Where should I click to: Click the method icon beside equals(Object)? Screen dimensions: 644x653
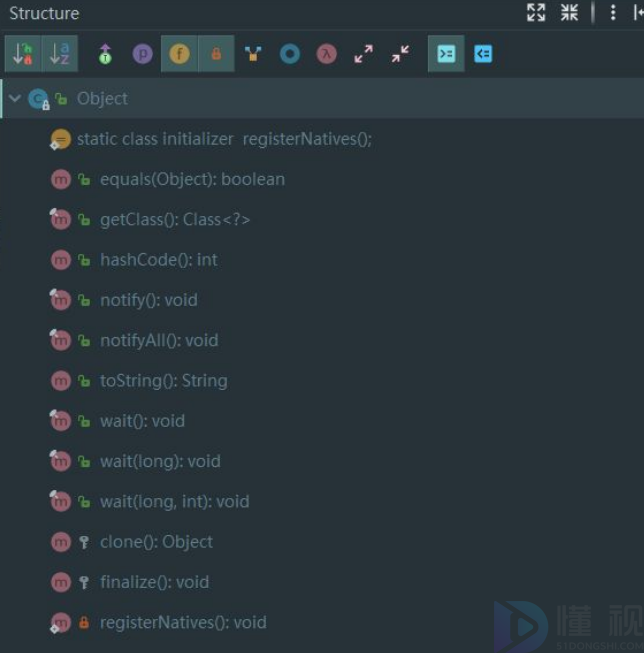61,179
